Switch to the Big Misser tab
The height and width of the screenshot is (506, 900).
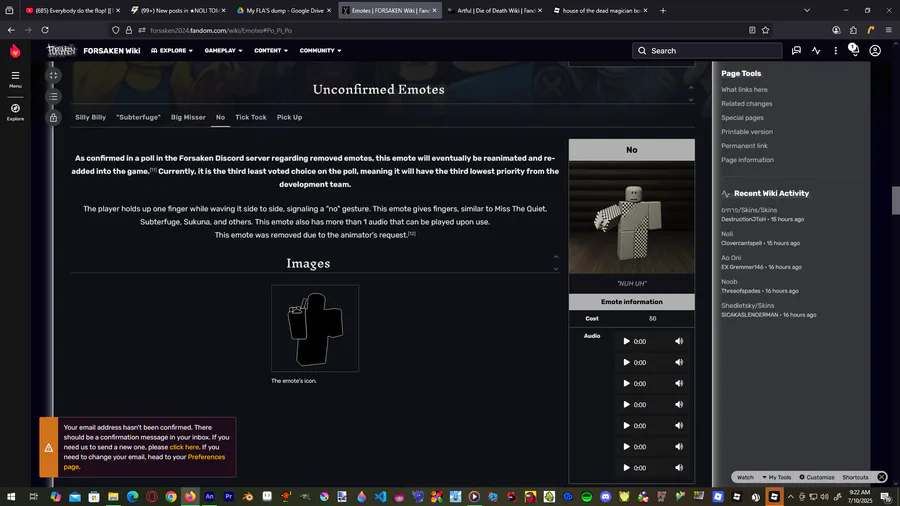tap(188, 117)
